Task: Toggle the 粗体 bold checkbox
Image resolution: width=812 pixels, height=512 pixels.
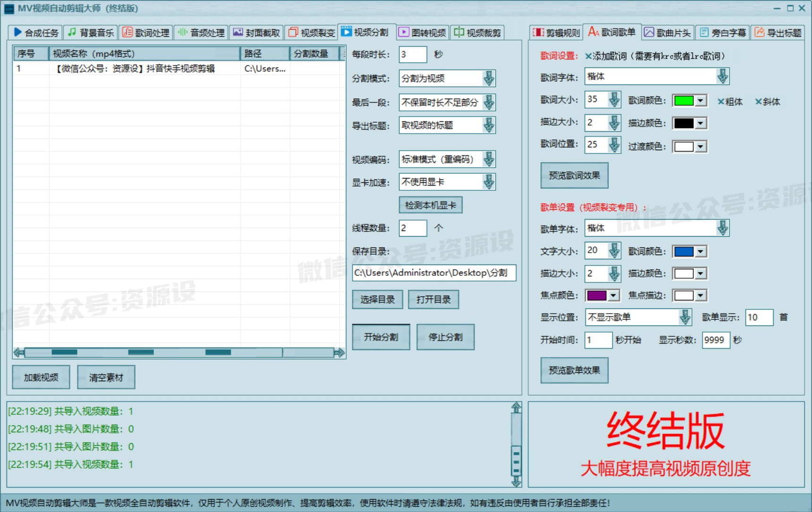Action: tap(721, 102)
